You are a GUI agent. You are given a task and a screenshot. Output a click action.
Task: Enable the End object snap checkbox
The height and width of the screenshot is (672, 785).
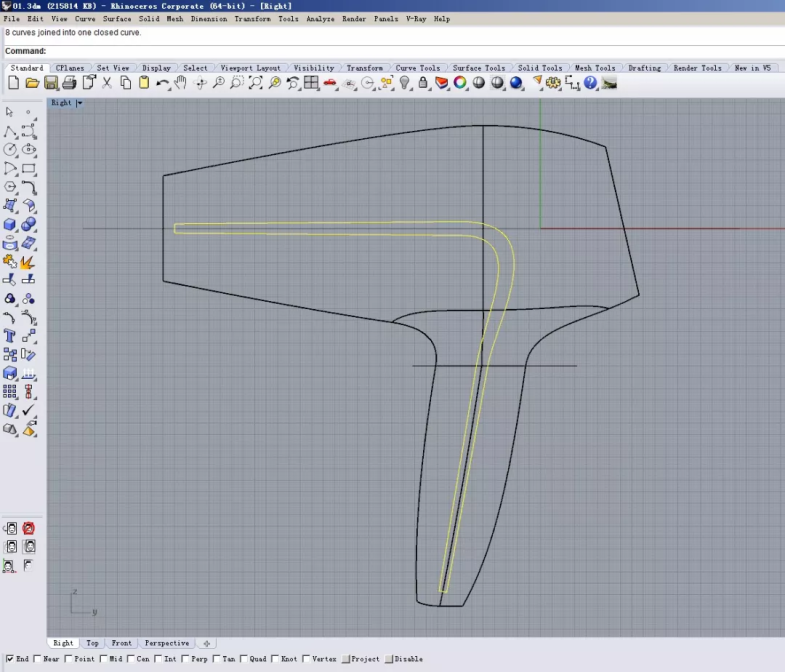(10, 659)
